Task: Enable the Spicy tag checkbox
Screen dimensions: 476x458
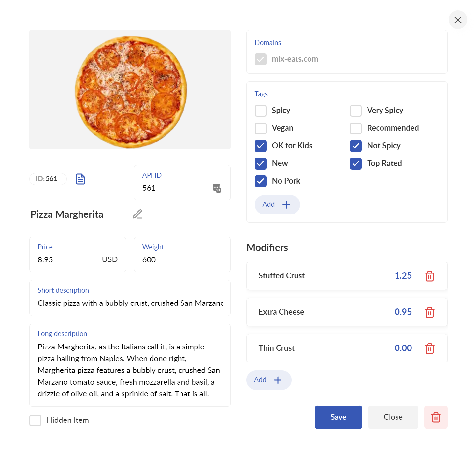Action: point(261,111)
